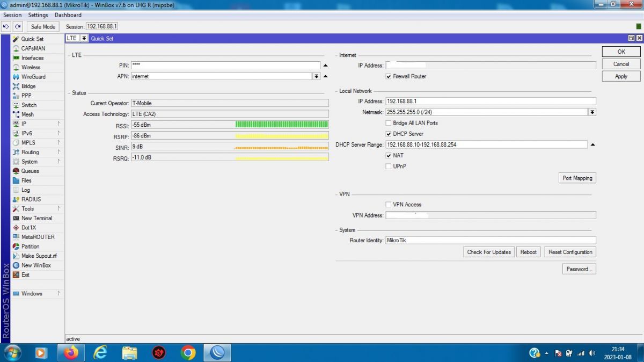Open a New Terminal

(36, 218)
